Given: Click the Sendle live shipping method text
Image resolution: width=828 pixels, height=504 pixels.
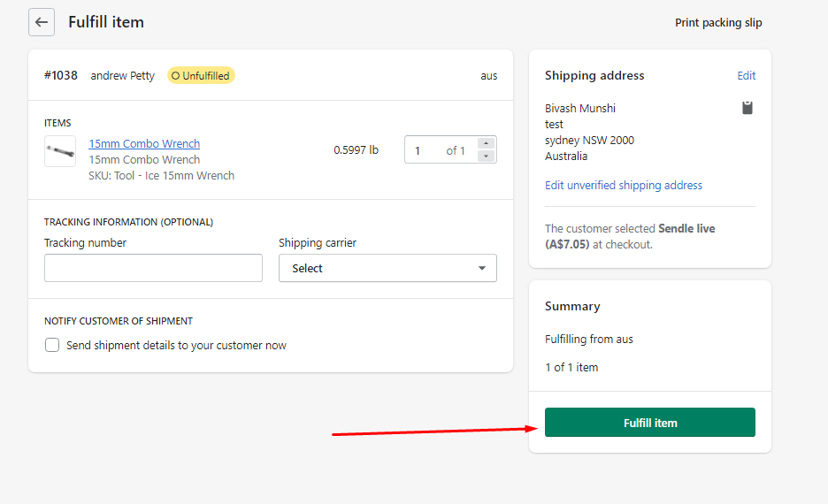Looking at the screenshot, I should [x=686, y=229].
